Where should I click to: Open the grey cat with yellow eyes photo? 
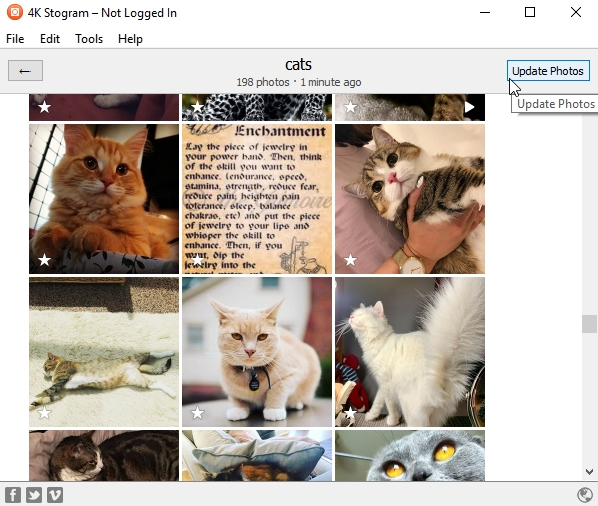point(410,455)
